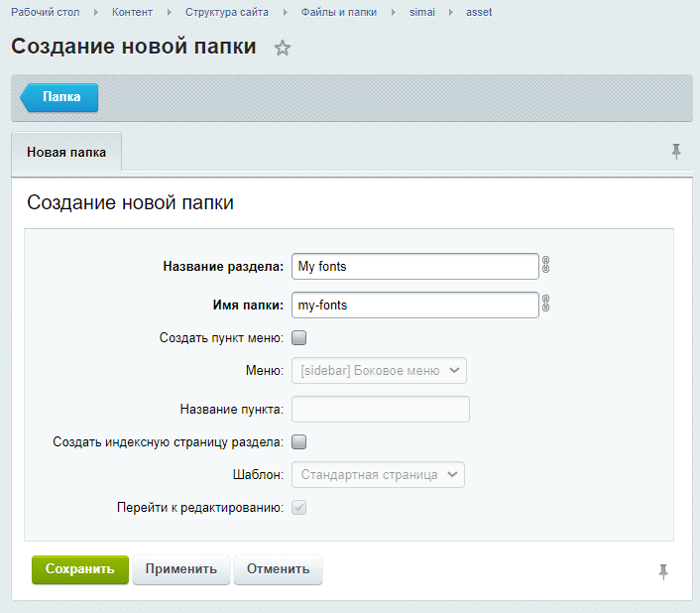The width and height of the screenshot is (700, 613).
Task: Click the Название раздела text field
Action: pos(415,266)
